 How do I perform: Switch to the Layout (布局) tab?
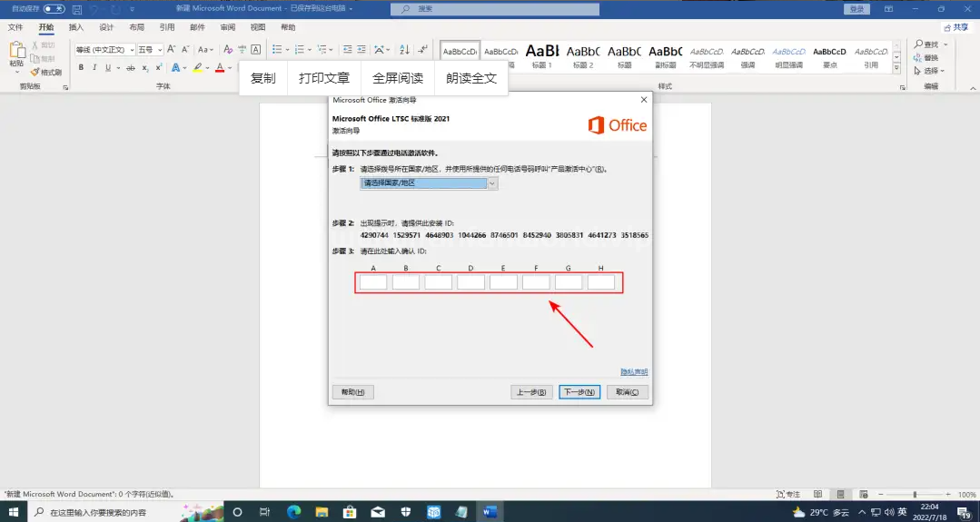coord(137,27)
